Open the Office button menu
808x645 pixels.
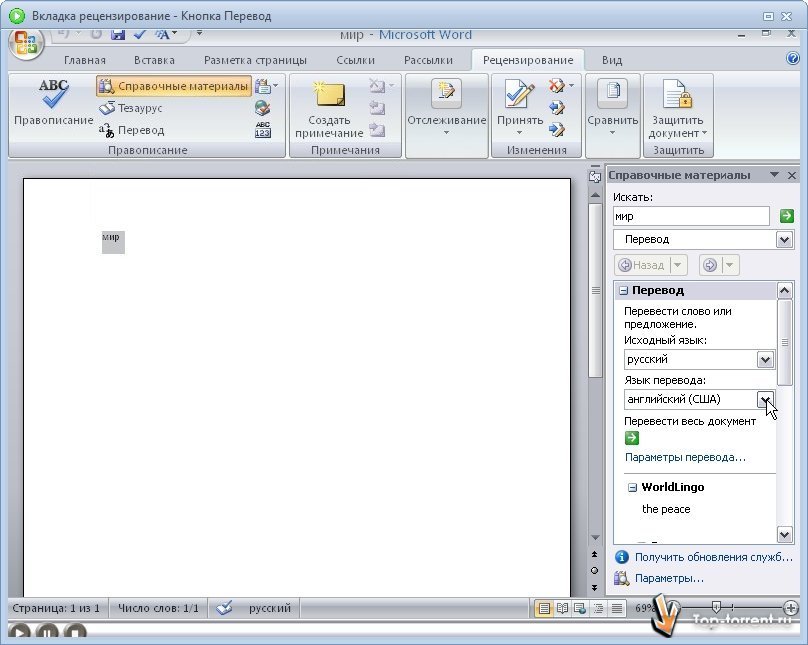pyautogui.click(x=27, y=44)
